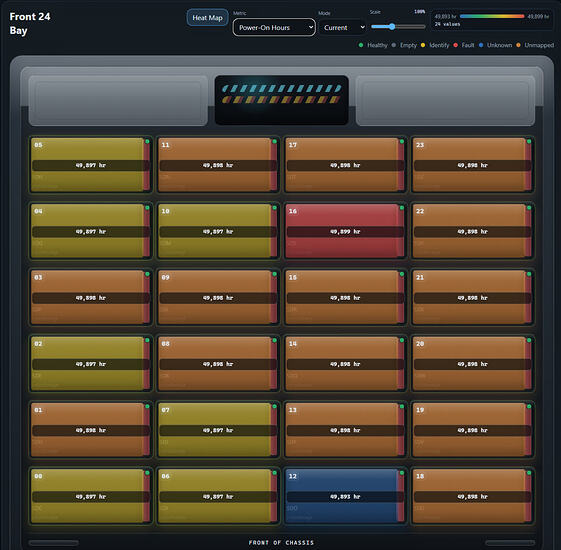
Task: Open the Current mode dropdown
Action: (343, 28)
